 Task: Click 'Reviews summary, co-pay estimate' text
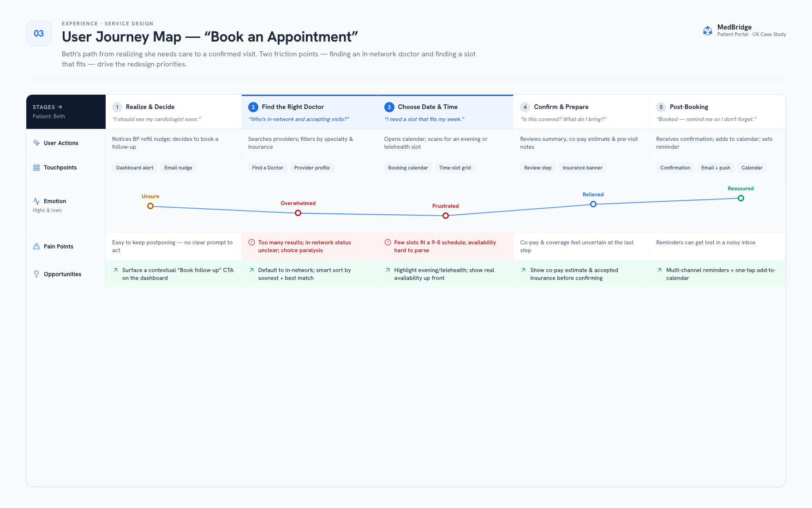(x=579, y=143)
